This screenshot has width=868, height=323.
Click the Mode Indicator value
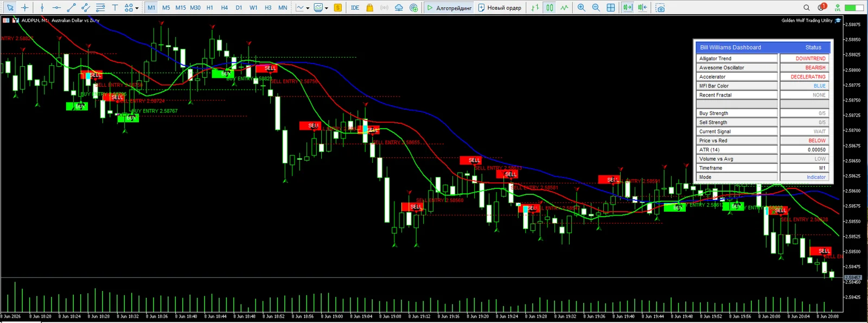(816, 177)
